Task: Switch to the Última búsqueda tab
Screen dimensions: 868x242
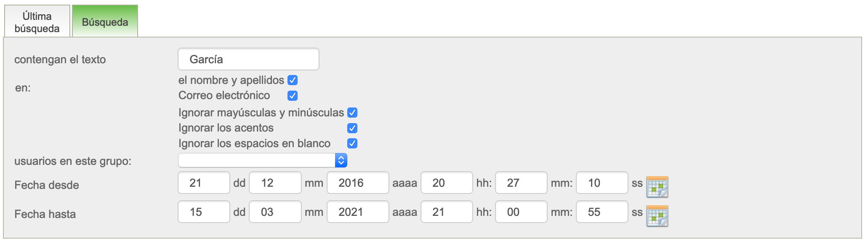Action: tap(37, 22)
